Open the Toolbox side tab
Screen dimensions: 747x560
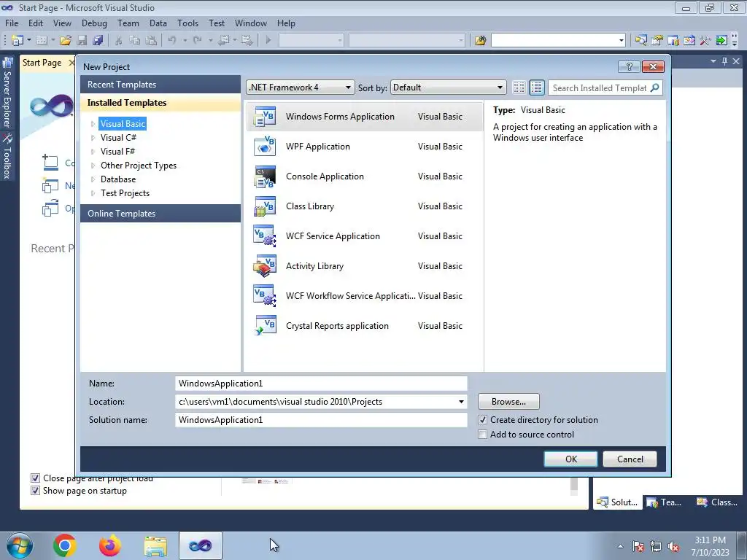click(7, 156)
